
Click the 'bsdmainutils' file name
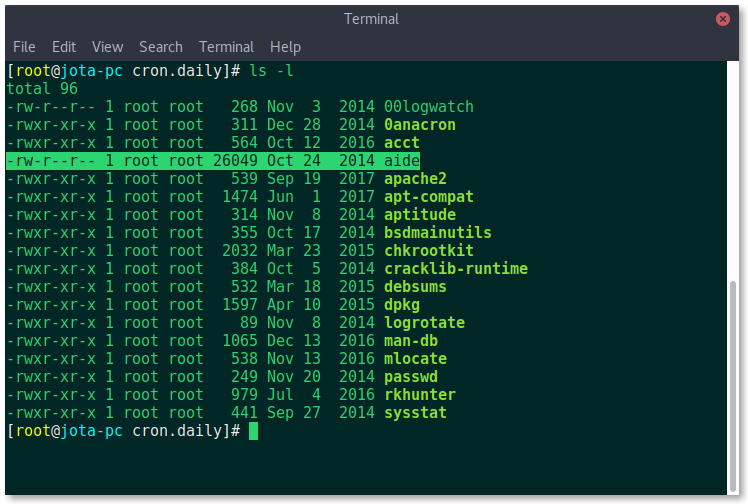pyautogui.click(x=437, y=233)
